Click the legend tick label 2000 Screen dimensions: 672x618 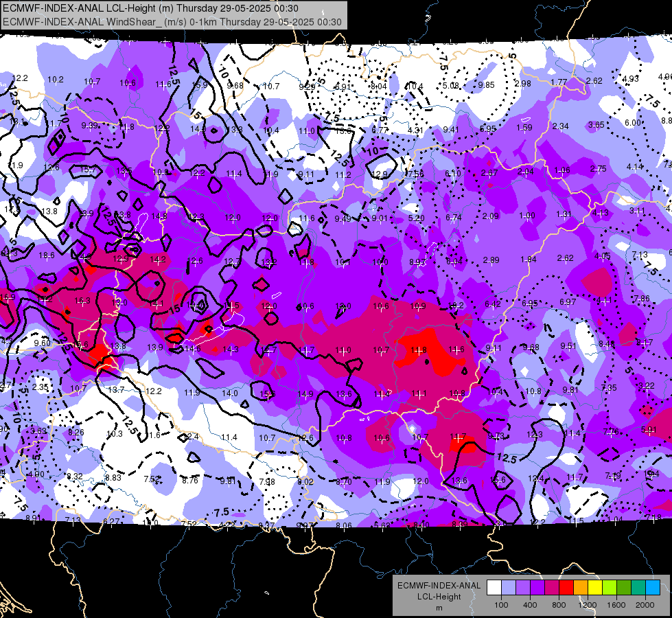coord(645,605)
